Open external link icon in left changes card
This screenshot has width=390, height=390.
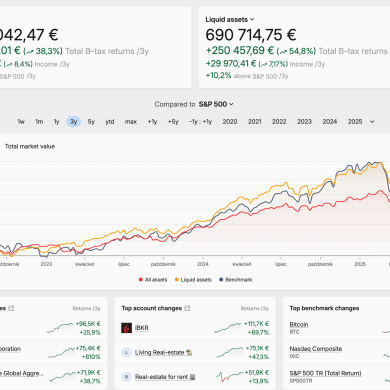(11, 308)
